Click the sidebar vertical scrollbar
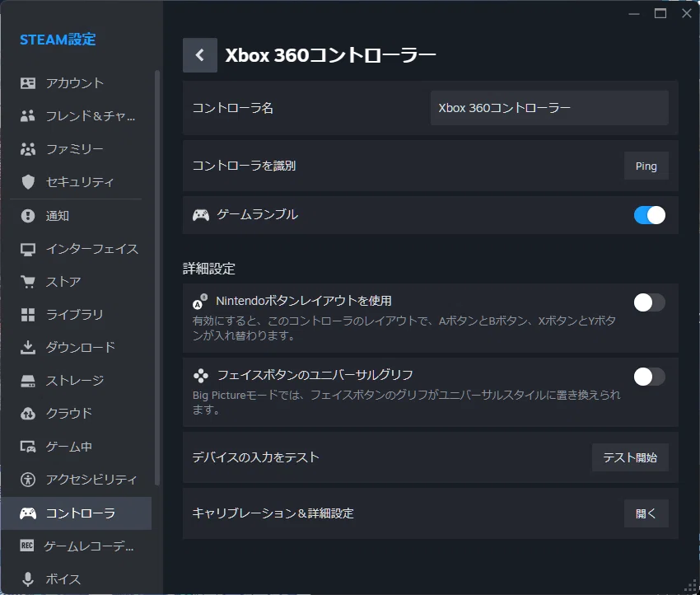The height and width of the screenshot is (595, 700). (x=157, y=277)
